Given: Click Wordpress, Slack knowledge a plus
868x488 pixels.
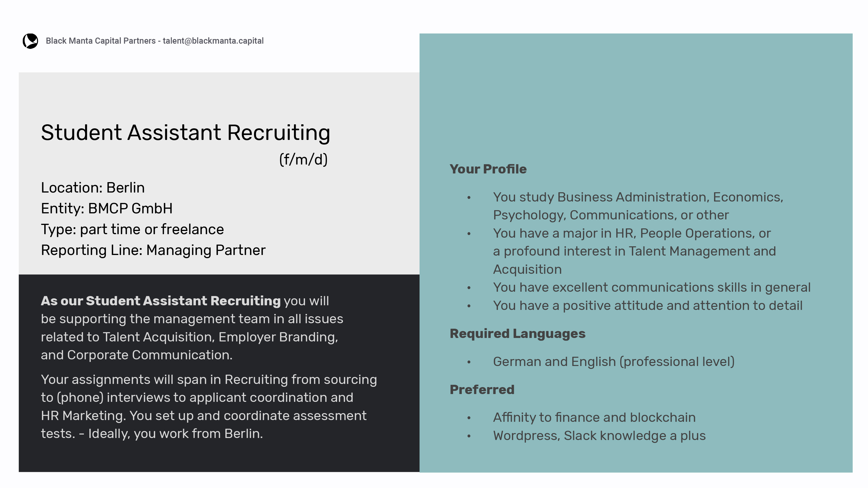Looking at the screenshot, I should pos(599,436).
